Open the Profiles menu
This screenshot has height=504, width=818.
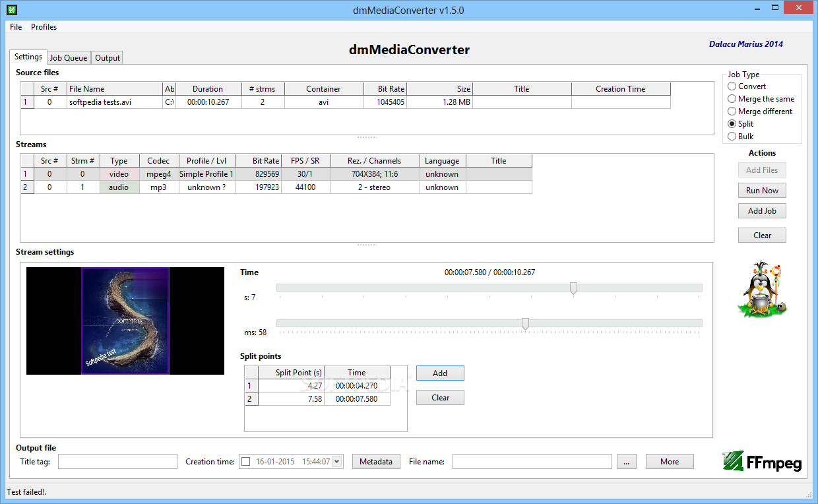pyautogui.click(x=44, y=27)
